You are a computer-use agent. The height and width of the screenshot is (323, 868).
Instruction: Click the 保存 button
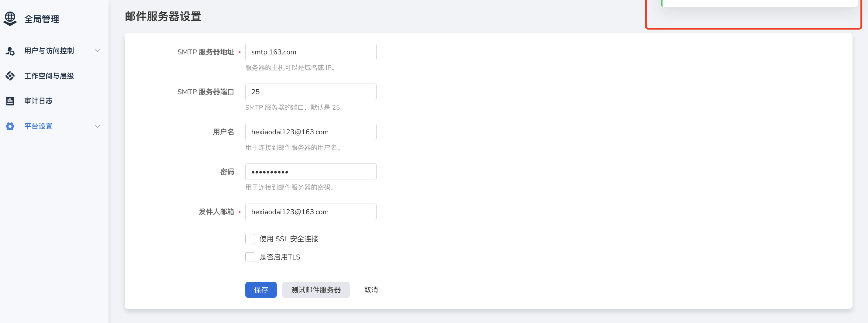pyautogui.click(x=261, y=290)
